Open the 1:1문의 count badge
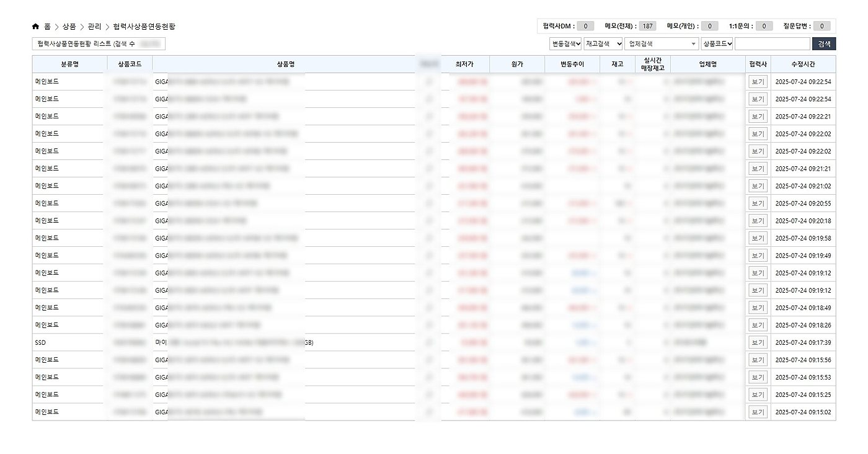This screenshot has height=454, width=868. (x=764, y=26)
